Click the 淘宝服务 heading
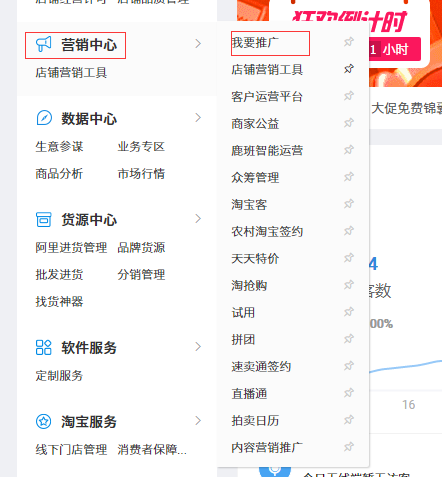Viewport: 442px width, 477px height. click(89, 422)
